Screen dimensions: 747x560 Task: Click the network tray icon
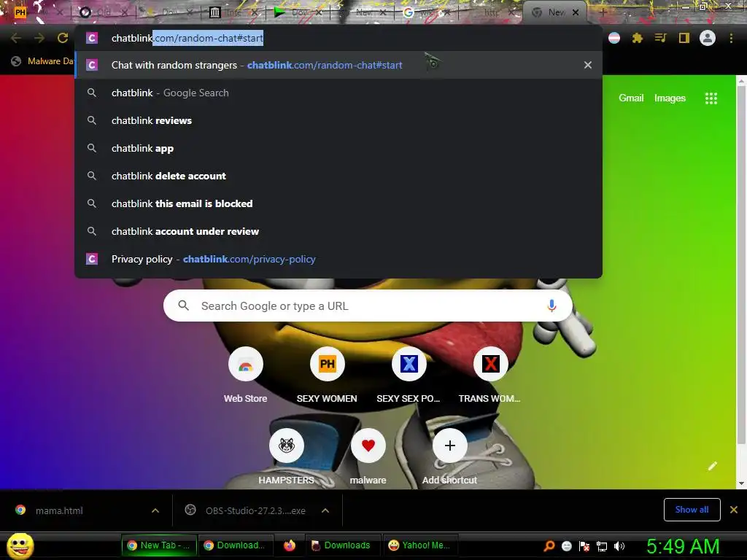602,546
